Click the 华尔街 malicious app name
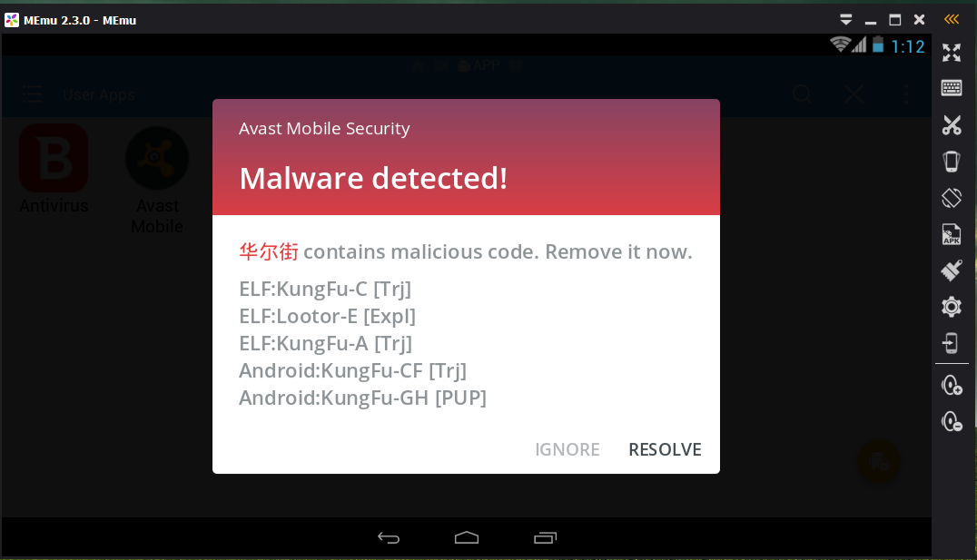The width and height of the screenshot is (977, 560). [x=269, y=251]
